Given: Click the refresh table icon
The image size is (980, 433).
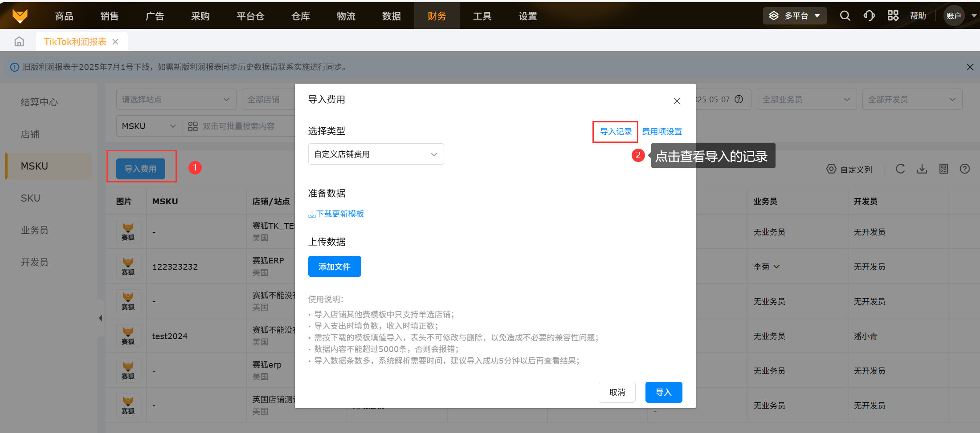Looking at the screenshot, I should click(900, 169).
